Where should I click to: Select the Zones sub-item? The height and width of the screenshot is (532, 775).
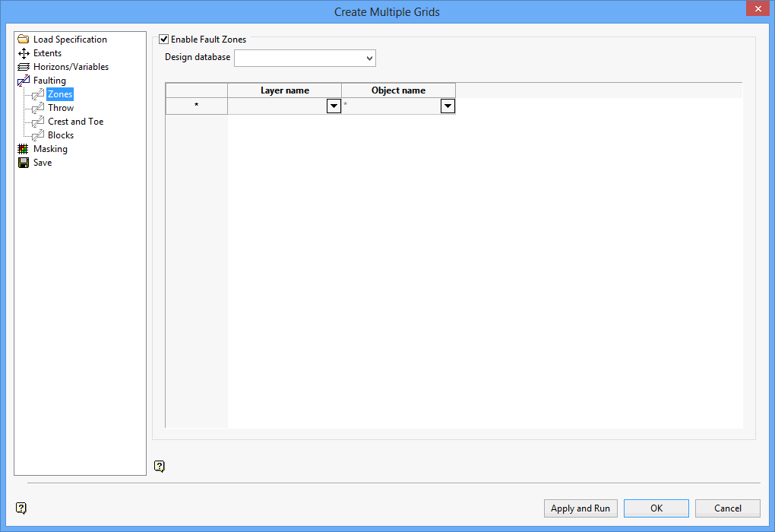pyautogui.click(x=60, y=94)
